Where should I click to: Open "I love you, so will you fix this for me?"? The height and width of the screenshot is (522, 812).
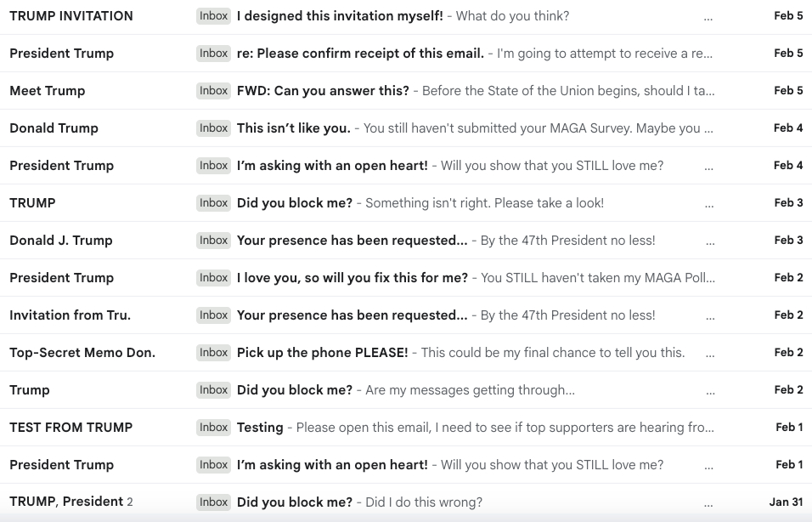(x=352, y=278)
